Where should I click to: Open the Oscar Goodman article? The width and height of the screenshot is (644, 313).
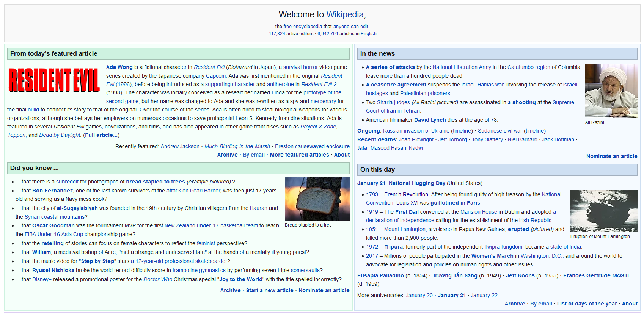coord(53,225)
